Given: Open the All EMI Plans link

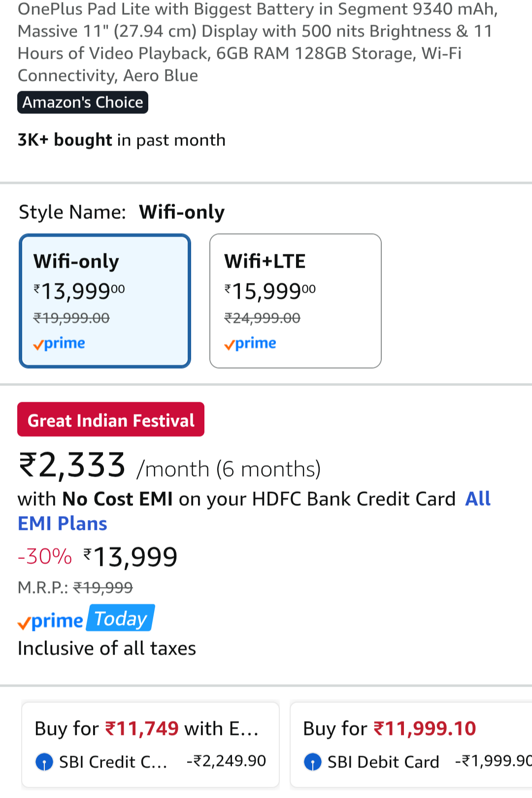Looking at the screenshot, I should tap(63, 523).
